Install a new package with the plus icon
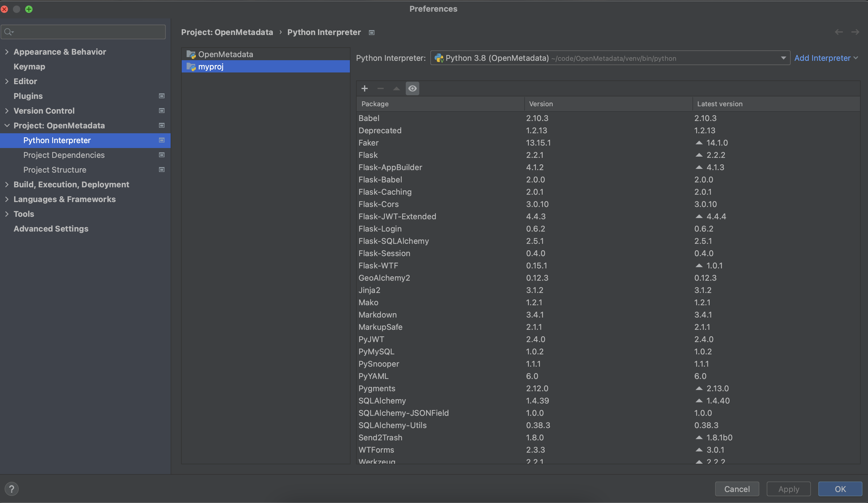This screenshot has width=868, height=503. (x=364, y=88)
